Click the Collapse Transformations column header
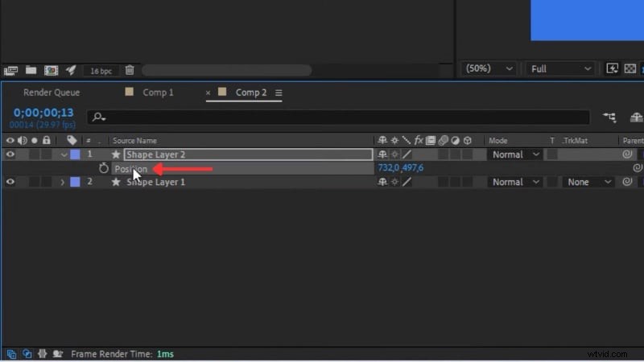 click(x=394, y=140)
